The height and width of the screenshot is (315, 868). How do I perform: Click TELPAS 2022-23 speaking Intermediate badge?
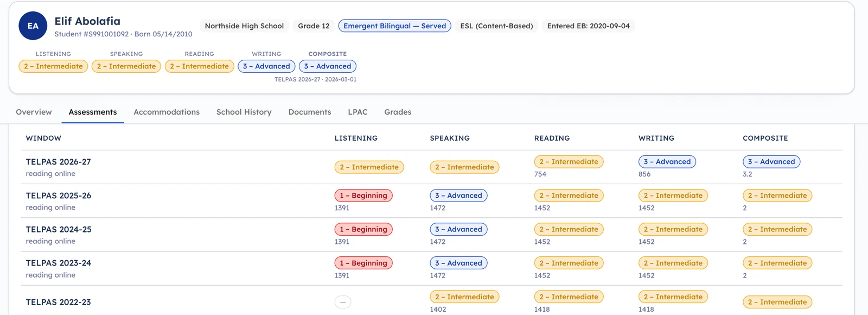(464, 297)
